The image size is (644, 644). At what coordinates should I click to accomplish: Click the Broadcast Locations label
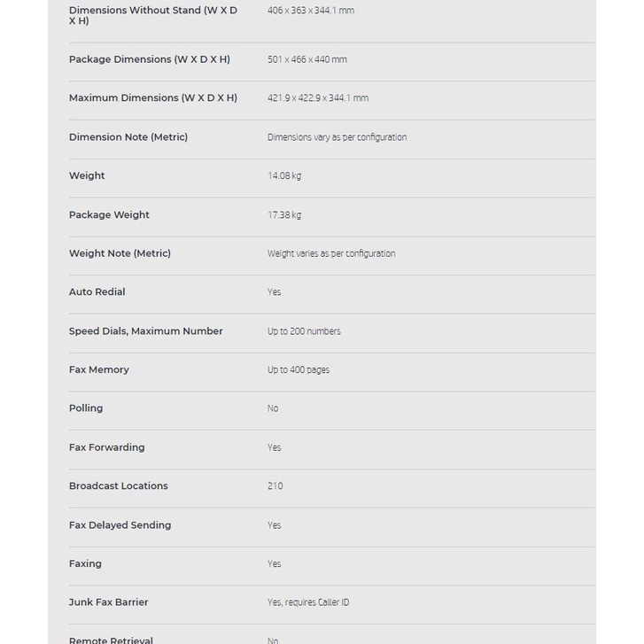(x=118, y=486)
